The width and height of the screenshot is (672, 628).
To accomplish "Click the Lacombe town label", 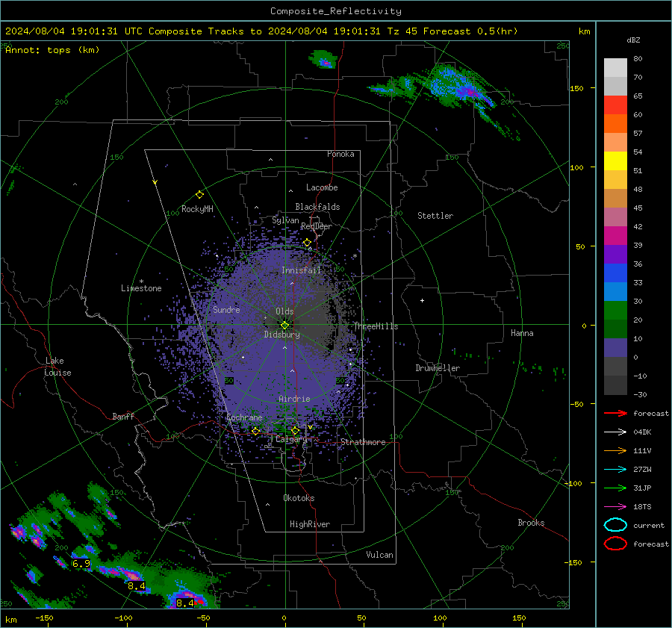I will click(322, 187).
